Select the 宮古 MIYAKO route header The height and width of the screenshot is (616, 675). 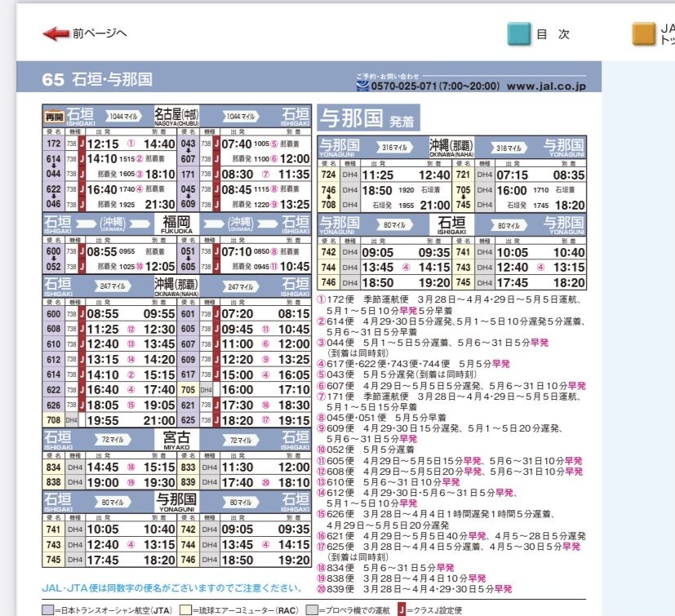point(176,440)
